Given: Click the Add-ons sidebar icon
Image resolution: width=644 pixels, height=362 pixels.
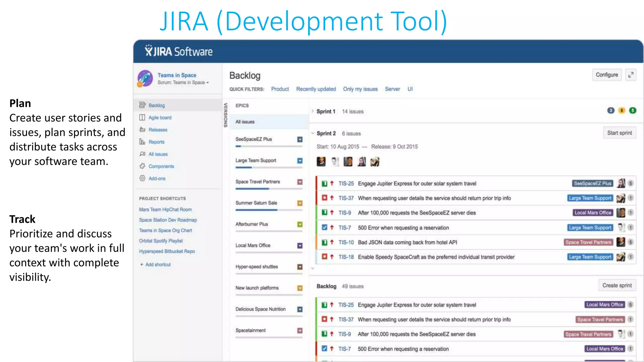Looking at the screenshot, I should click(x=142, y=178).
